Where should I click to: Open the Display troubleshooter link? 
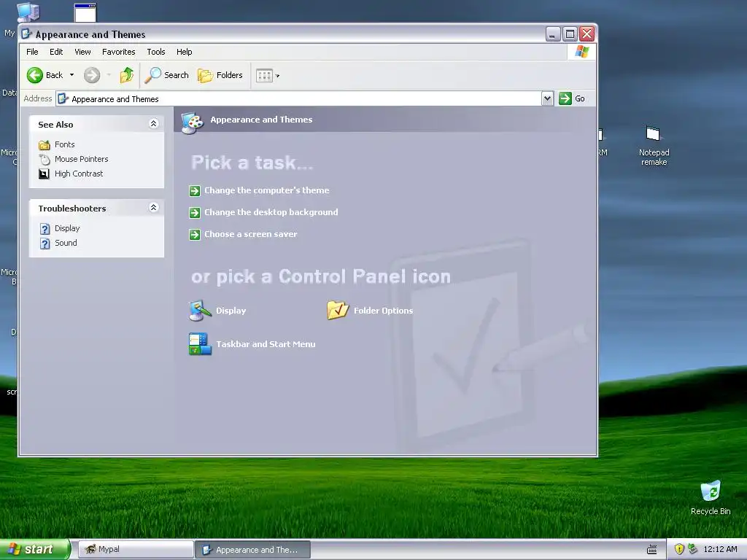[67, 228]
